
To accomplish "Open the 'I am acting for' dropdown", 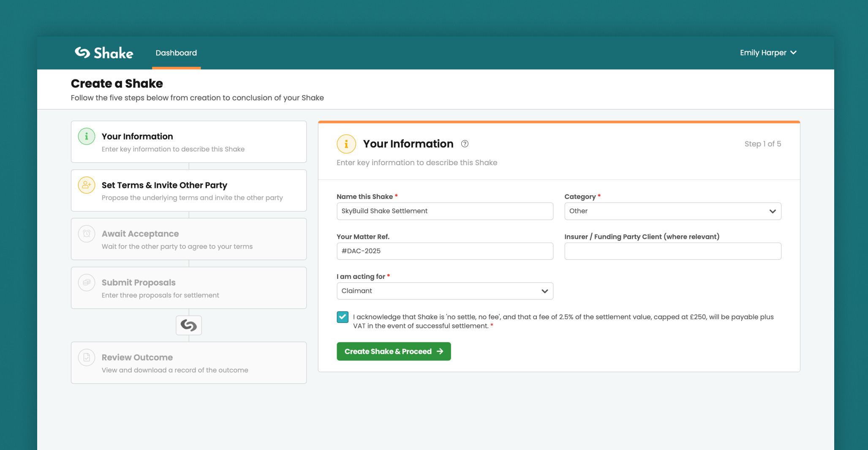I will tap(445, 291).
